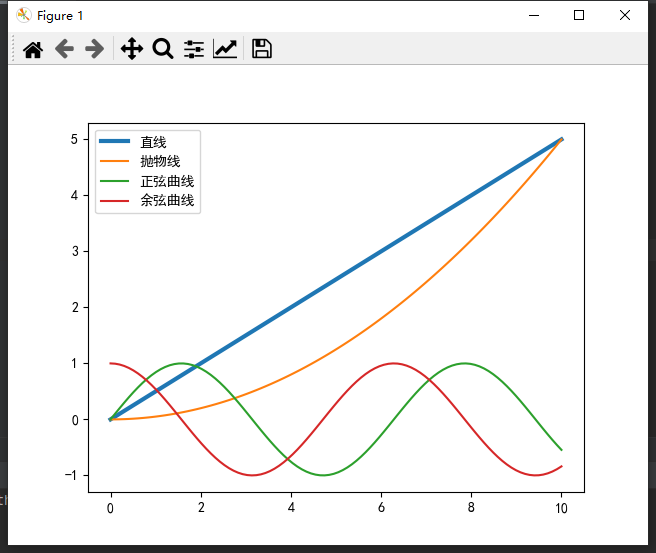Select the zoom-to-rectangle magnifier tool
The height and width of the screenshot is (553, 656).
163,49
